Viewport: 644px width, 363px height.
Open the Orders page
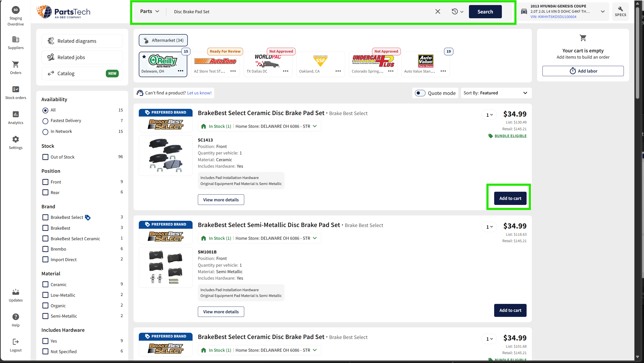click(x=16, y=68)
